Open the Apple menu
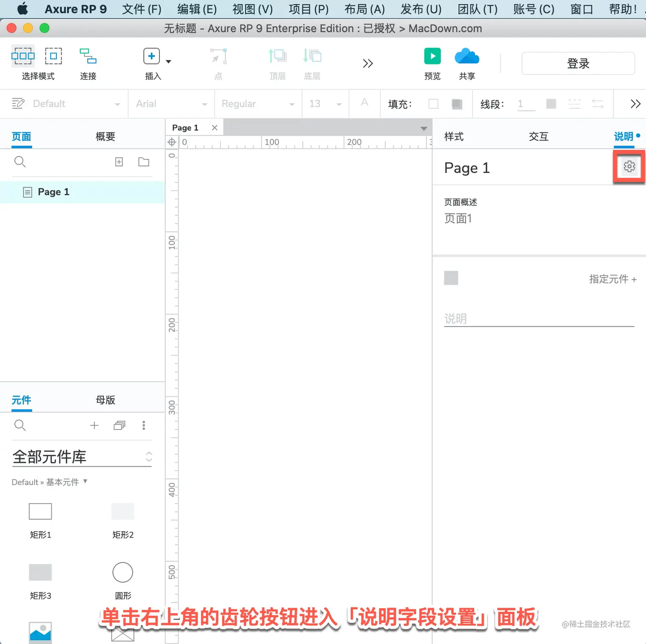Image resolution: width=646 pixels, height=644 pixels. (23, 9)
